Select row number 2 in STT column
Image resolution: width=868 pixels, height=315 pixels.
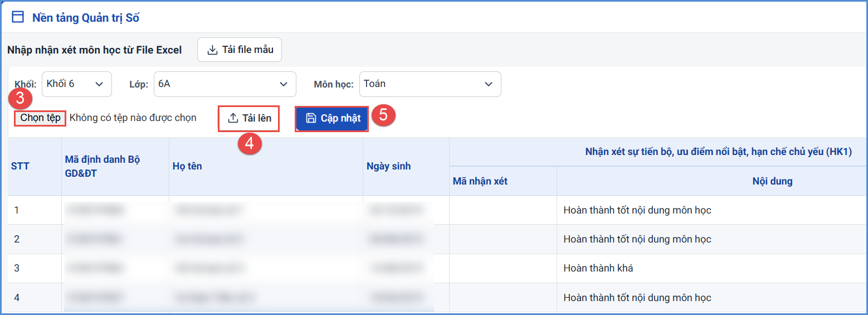pos(17,239)
